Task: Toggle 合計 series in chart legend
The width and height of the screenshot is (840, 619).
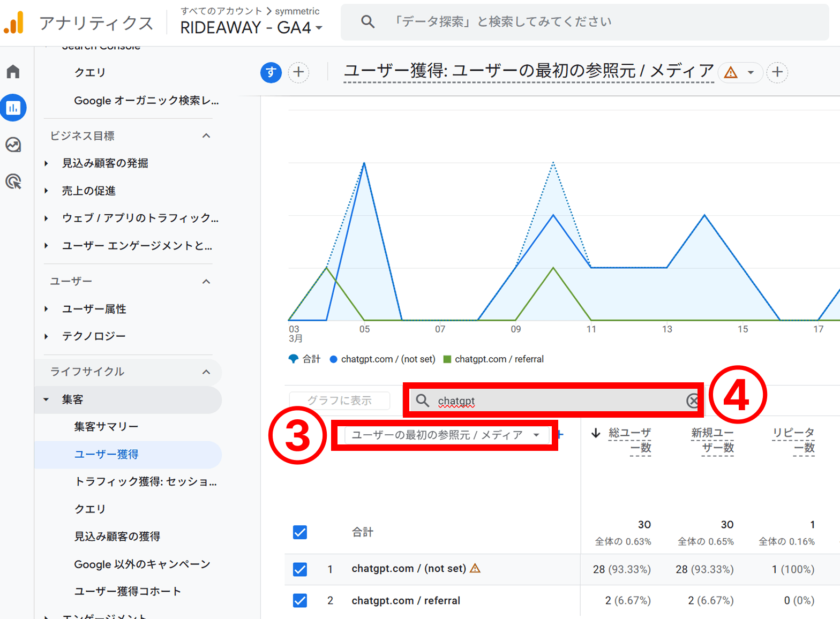Action: click(x=304, y=359)
